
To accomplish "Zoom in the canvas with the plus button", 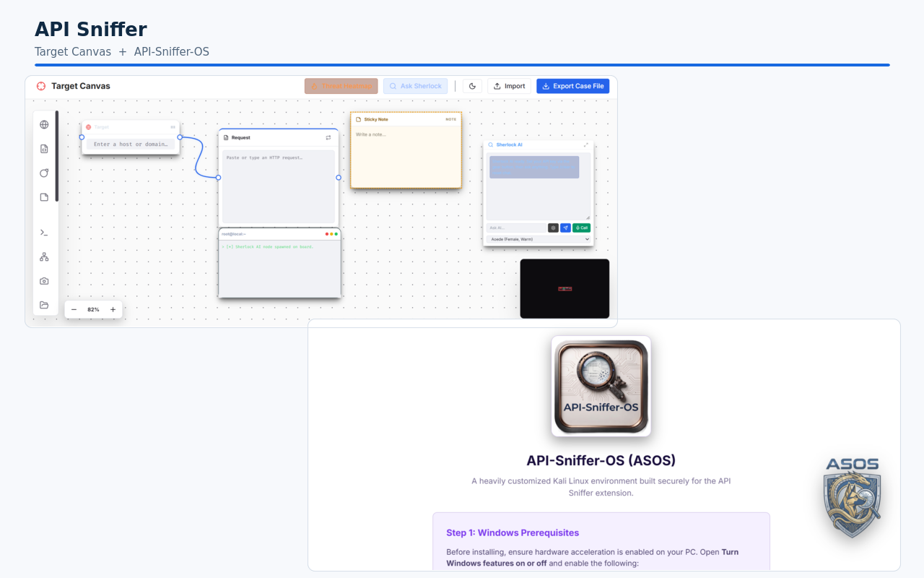I will coord(113,309).
